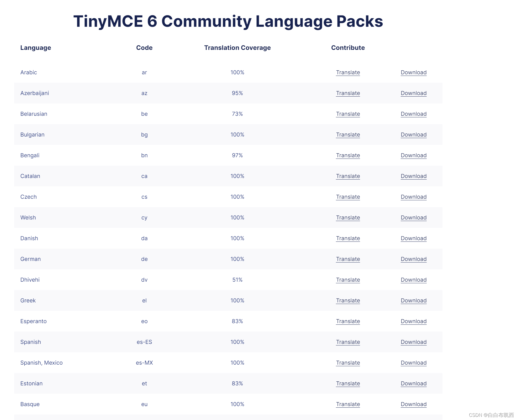The image size is (518, 420).
Task: Select the Bengali 97% coverage value
Action: point(237,155)
